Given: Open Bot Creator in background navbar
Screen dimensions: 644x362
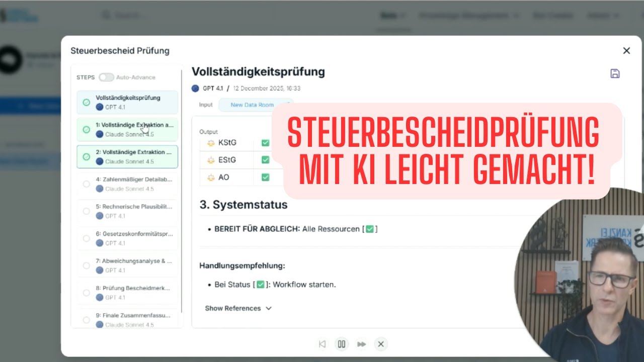Looking at the screenshot, I should coord(552,16).
